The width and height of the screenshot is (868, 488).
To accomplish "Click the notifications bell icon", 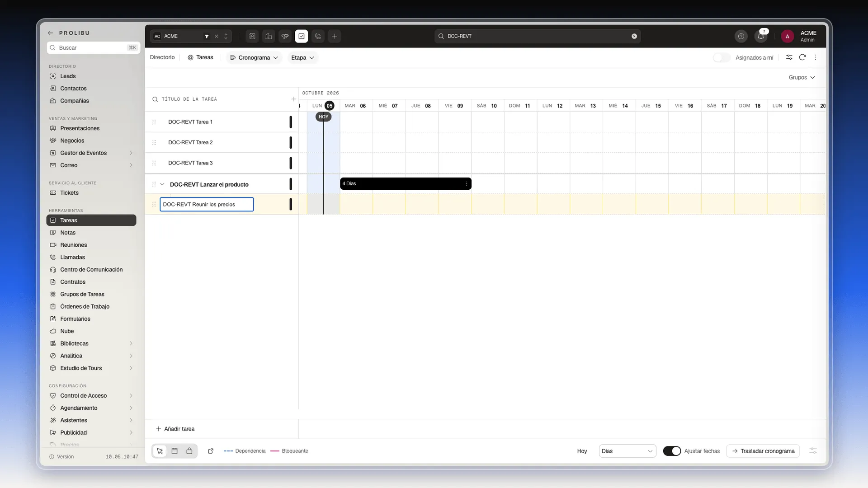I will (761, 36).
